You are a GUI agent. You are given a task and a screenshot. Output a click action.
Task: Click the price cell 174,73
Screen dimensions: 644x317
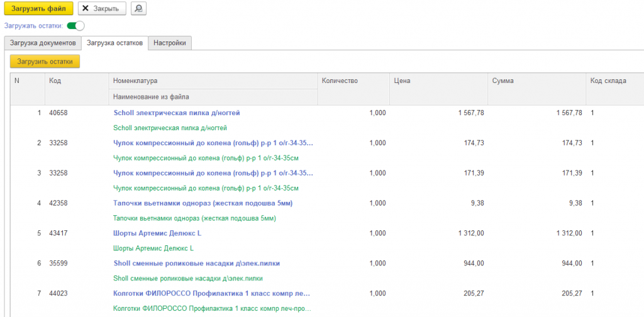click(475, 143)
